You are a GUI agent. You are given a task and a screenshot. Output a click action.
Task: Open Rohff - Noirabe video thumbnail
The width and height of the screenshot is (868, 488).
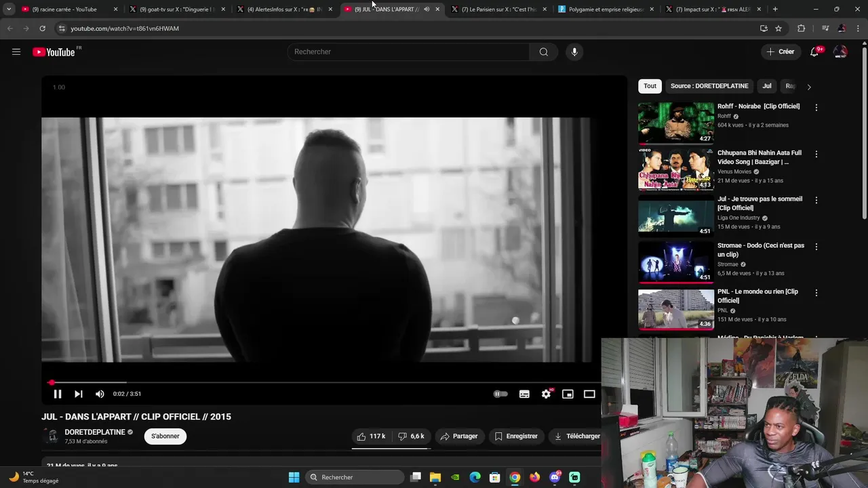676,123
